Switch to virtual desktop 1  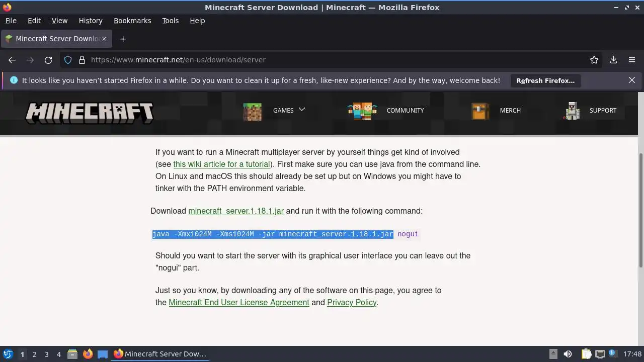22,354
